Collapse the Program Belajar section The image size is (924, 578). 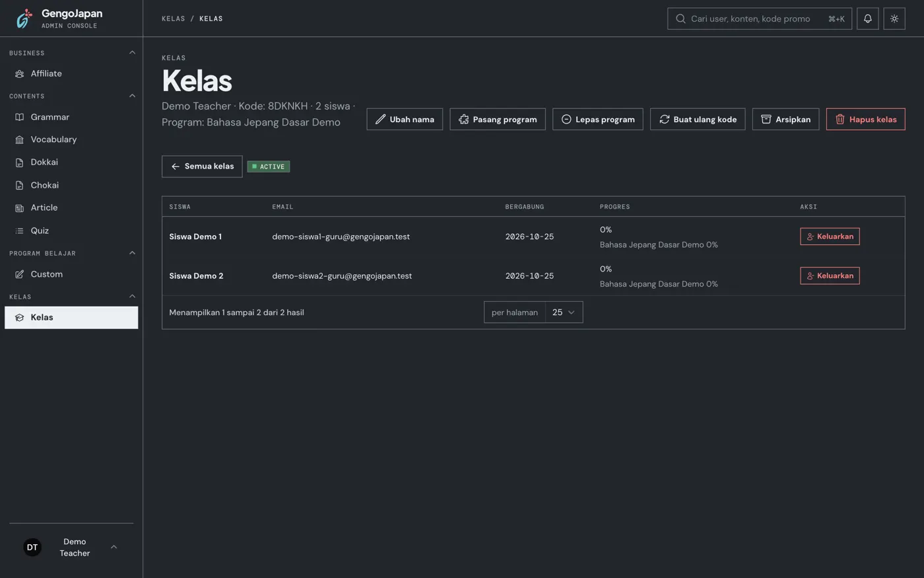pos(132,253)
